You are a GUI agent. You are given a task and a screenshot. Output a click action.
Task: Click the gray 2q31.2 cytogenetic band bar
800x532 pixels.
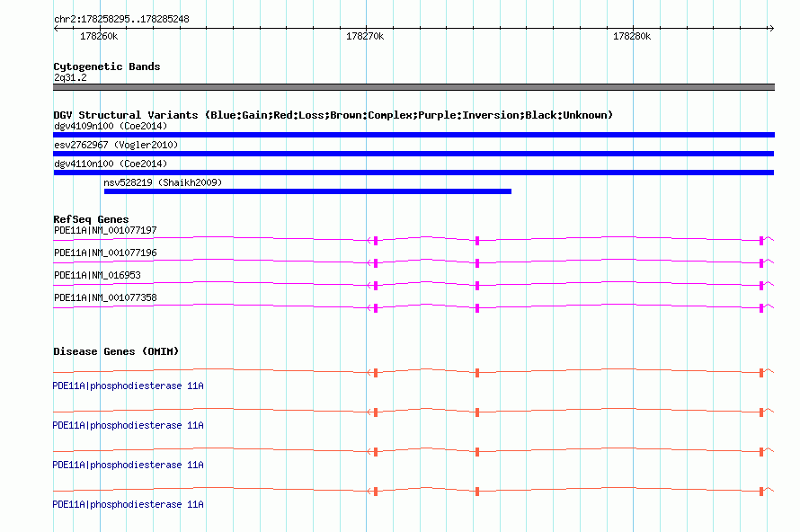(x=413, y=87)
